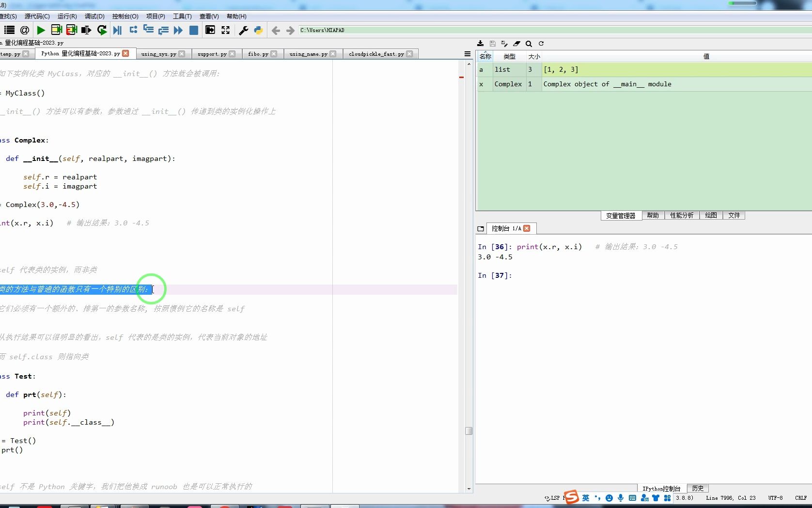Click debug step-into function icon

point(148,30)
